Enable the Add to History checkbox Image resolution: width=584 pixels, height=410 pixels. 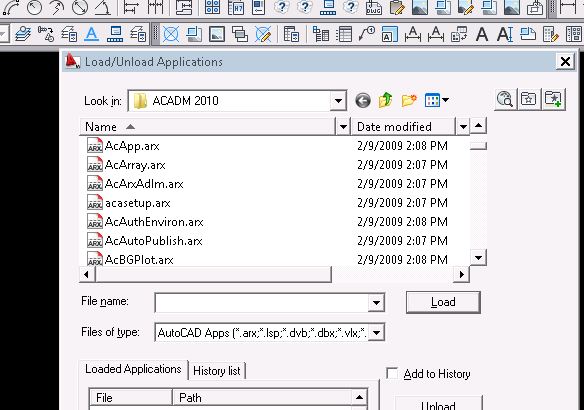click(x=392, y=373)
